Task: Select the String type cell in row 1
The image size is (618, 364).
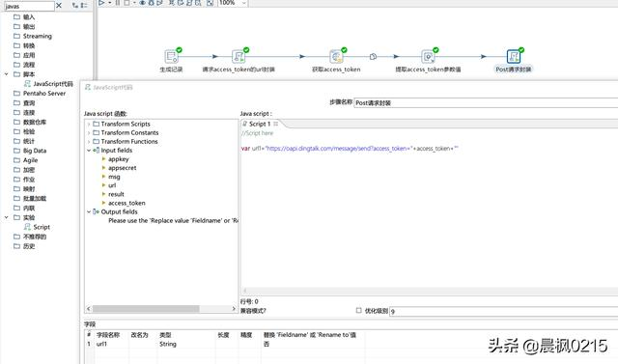Action: pyautogui.click(x=186, y=344)
